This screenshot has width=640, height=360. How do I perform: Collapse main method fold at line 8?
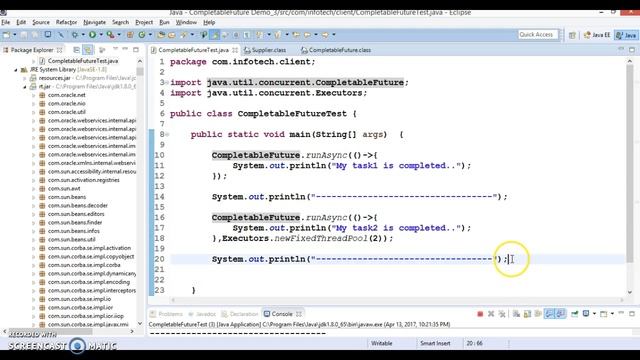pos(167,134)
